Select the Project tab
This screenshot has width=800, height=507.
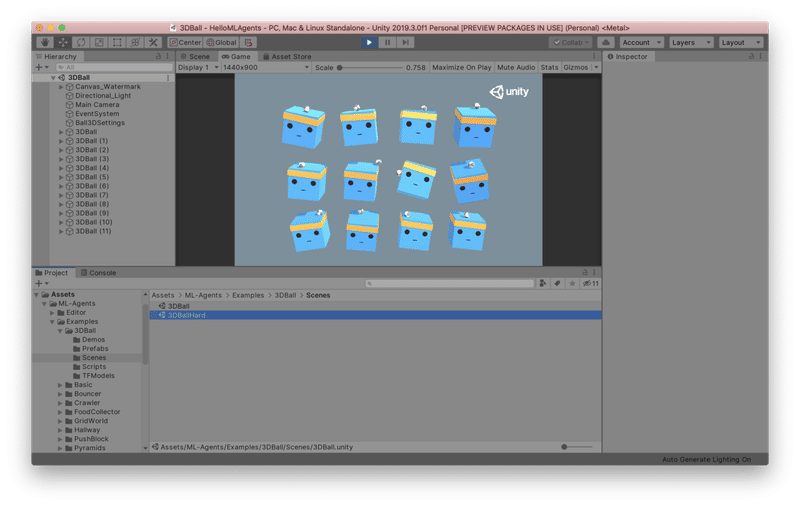[52, 273]
